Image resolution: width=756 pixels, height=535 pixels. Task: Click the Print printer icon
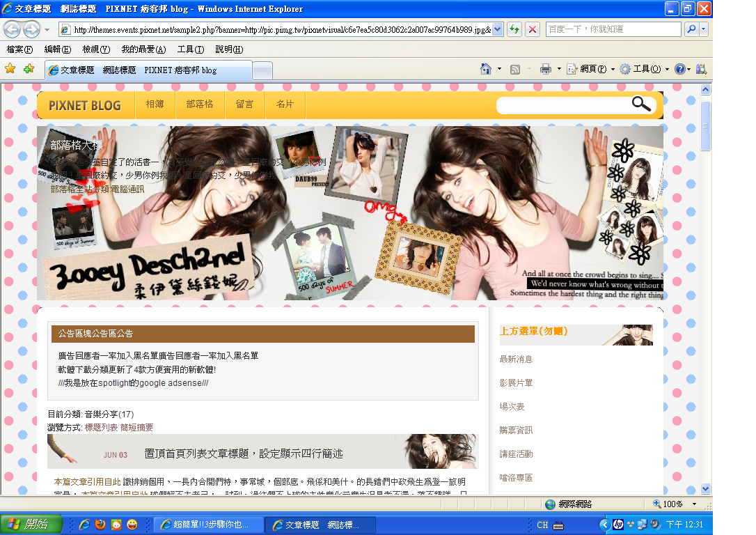click(545, 69)
